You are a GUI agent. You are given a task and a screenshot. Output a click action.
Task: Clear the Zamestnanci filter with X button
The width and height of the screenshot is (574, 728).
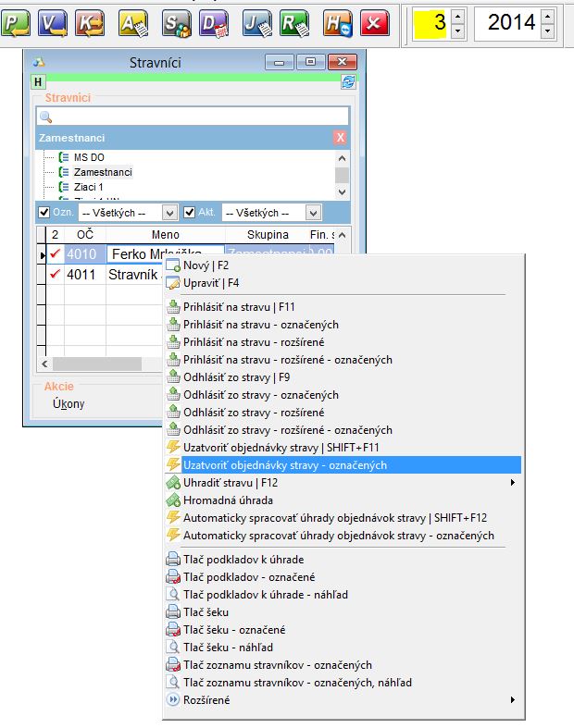[x=340, y=137]
